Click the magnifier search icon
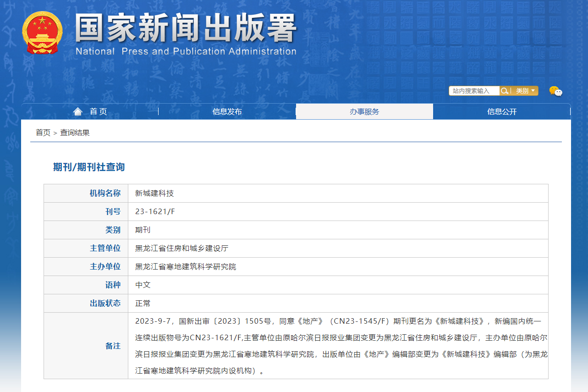 coord(504,91)
